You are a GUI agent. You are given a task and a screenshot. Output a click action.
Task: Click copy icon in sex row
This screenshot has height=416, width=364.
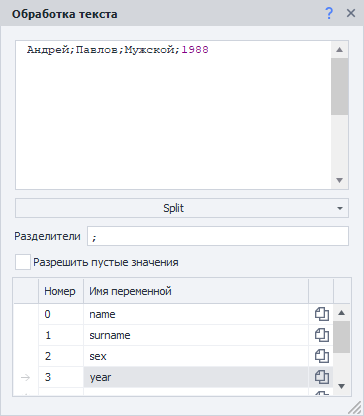322,356
